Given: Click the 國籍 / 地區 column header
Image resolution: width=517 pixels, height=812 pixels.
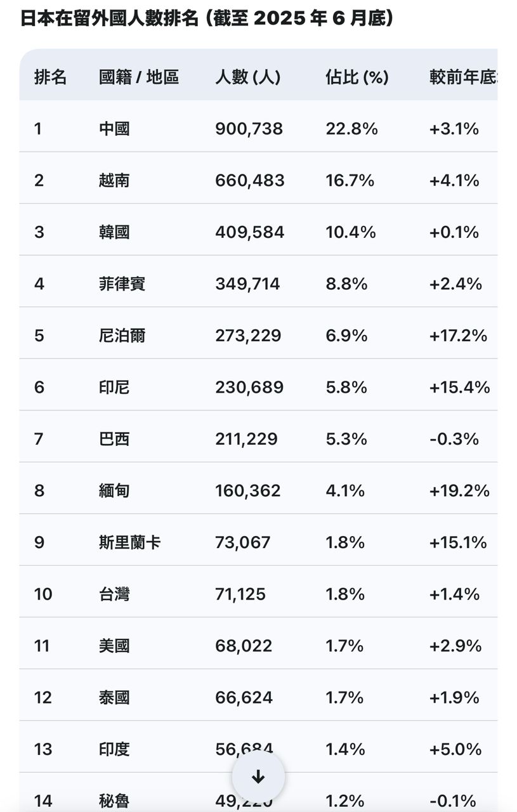Looking at the screenshot, I should click(x=139, y=77).
